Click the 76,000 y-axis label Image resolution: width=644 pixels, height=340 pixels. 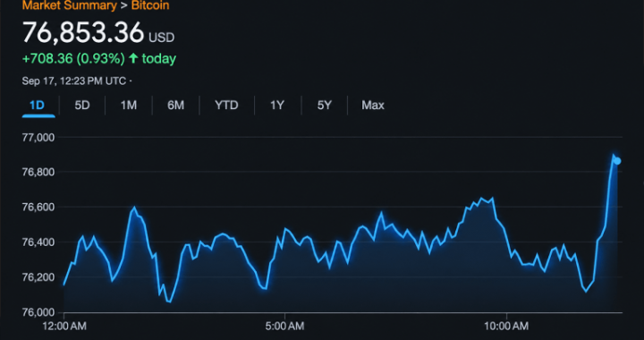point(38,312)
